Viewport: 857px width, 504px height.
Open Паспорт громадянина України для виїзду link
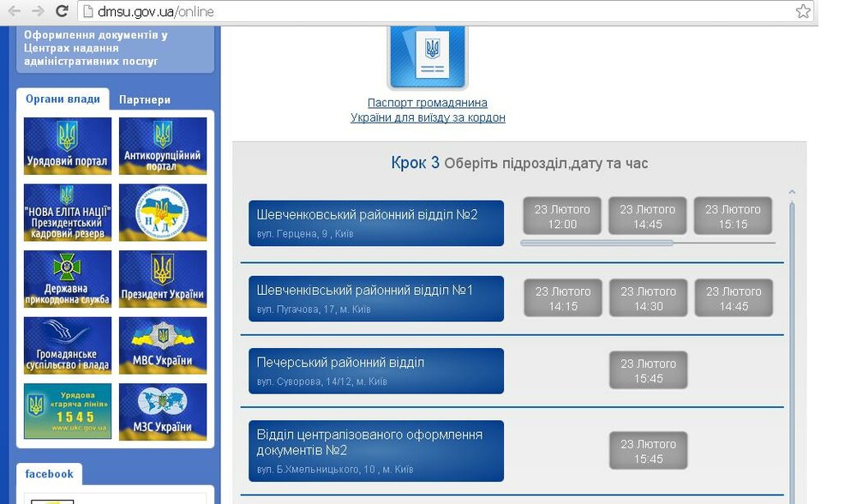click(x=428, y=110)
